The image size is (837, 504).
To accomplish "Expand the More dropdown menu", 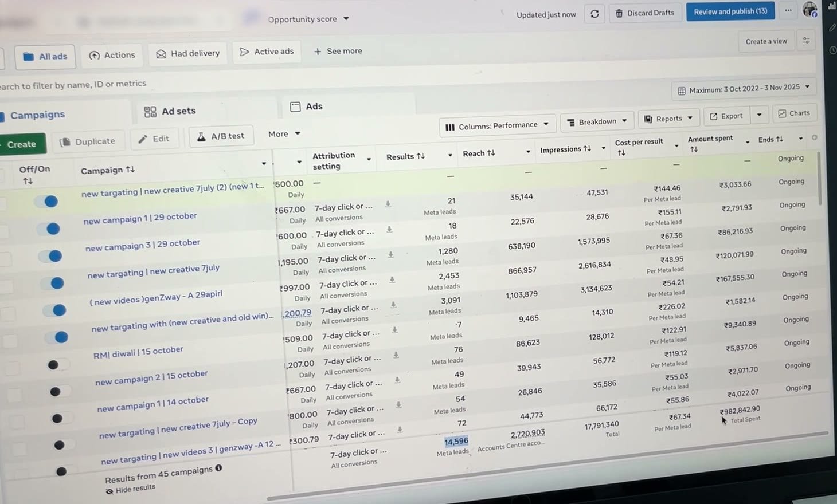I will click(284, 134).
